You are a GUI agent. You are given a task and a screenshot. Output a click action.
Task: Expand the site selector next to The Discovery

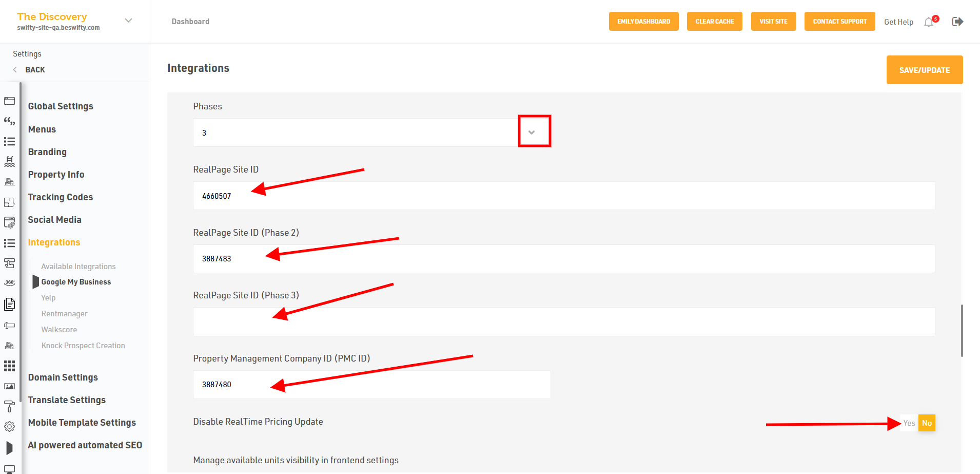pyautogui.click(x=128, y=21)
